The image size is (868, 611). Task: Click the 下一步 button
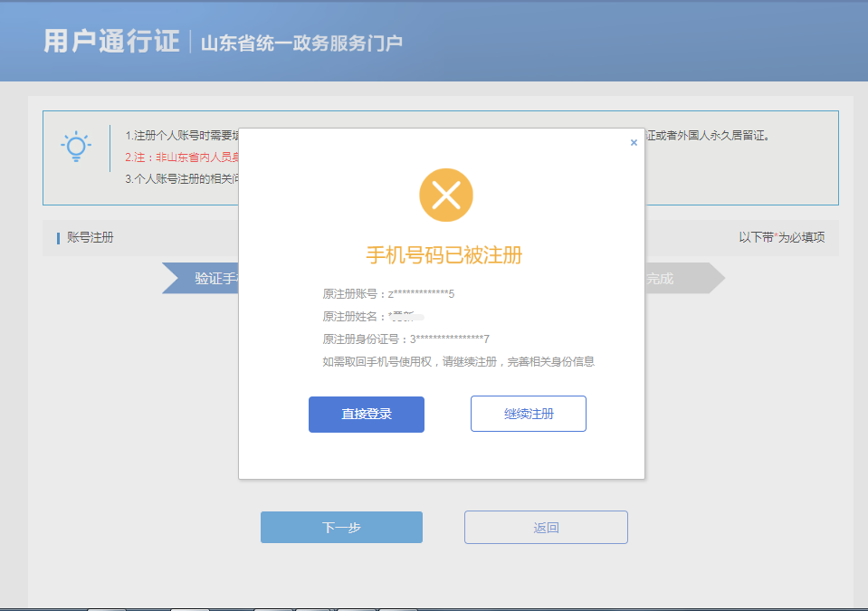tap(341, 527)
